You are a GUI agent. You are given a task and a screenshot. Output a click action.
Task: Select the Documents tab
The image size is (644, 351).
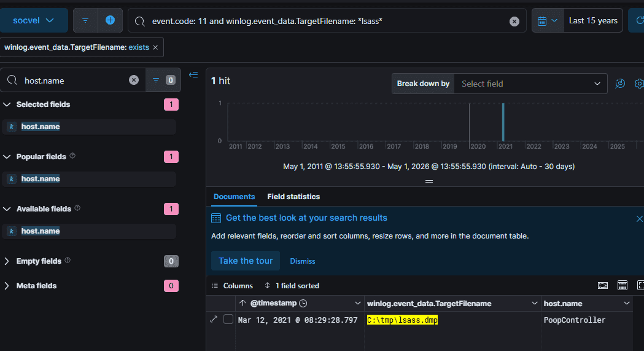pyautogui.click(x=234, y=197)
